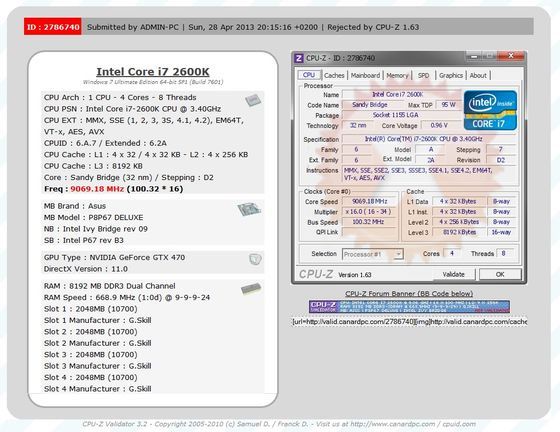Click the Level 2 4 x 256 KBytes field
The height and width of the screenshot is (432, 560).
459,222
